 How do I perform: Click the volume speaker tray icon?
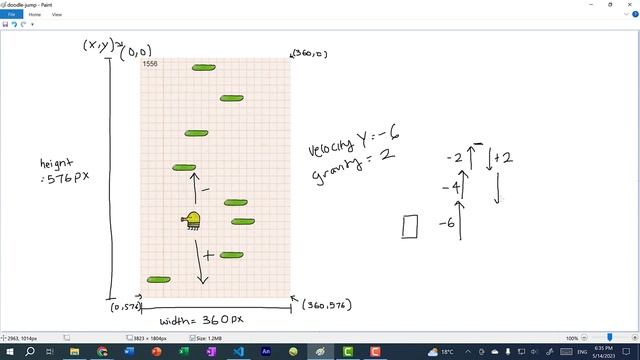pos(534,351)
